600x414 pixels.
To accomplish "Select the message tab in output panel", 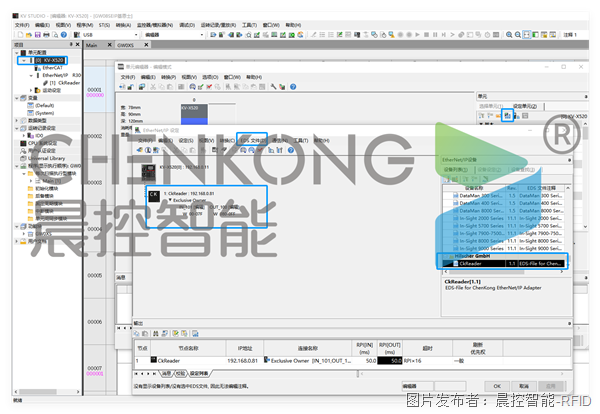I will [x=166, y=373].
